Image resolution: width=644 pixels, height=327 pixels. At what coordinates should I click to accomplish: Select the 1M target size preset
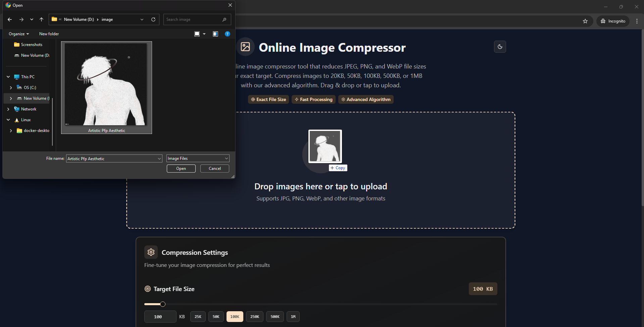click(x=293, y=316)
